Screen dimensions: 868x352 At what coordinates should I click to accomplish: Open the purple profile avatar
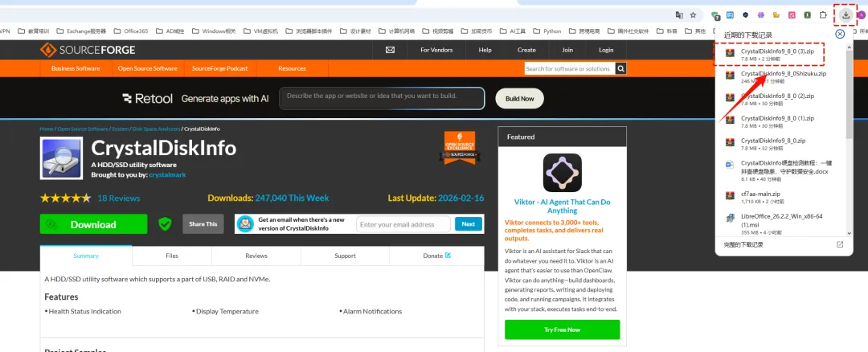coord(862,15)
